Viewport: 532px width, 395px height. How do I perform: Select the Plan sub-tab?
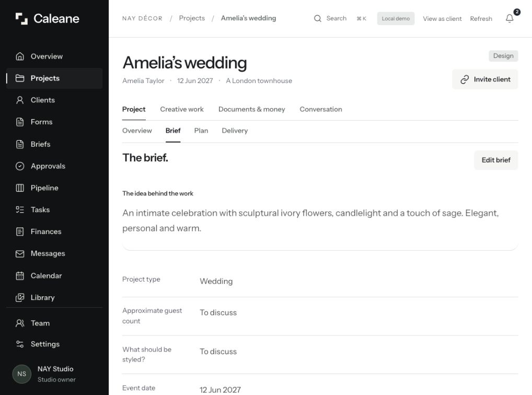201,131
